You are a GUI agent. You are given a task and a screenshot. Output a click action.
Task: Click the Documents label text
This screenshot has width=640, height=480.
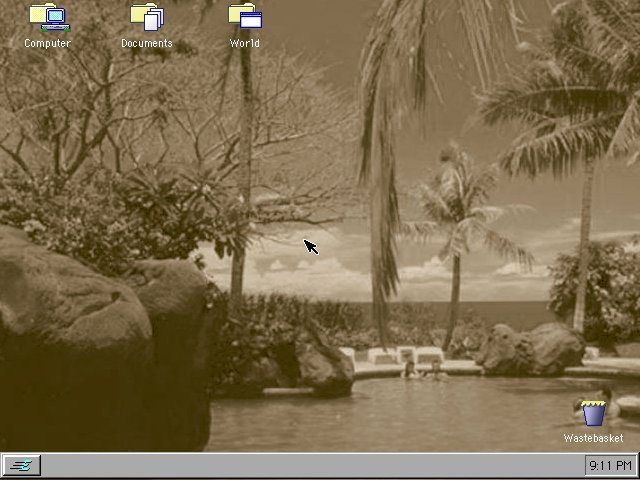click(147, 43)
